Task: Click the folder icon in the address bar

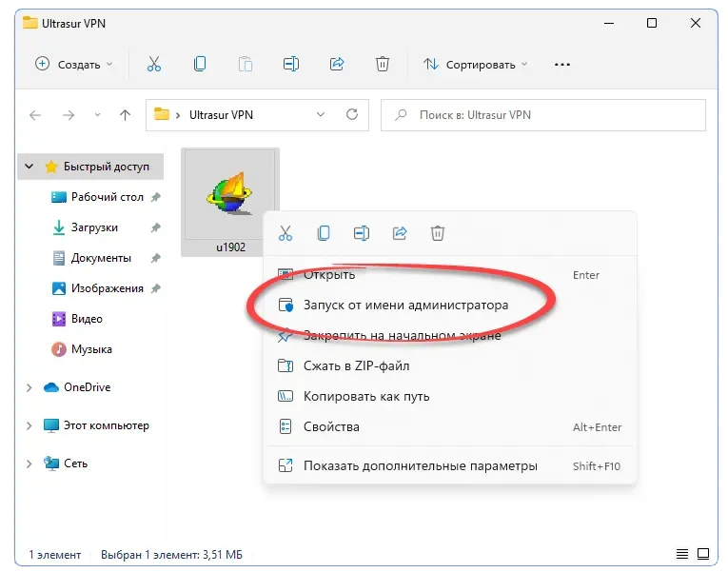Action: tap(162, 114)
